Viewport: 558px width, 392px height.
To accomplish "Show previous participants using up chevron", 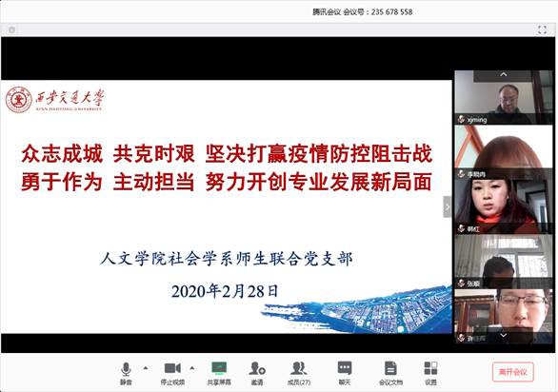I will 504,74.
